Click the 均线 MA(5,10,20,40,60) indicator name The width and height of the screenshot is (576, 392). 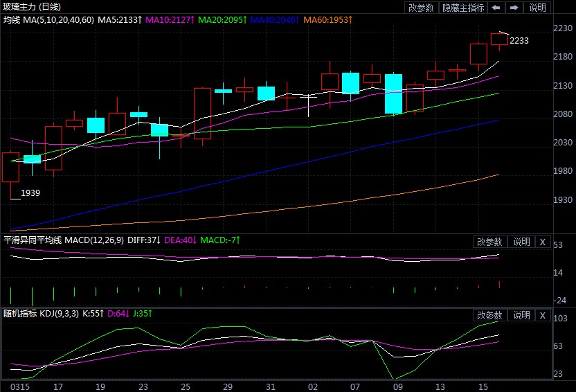coord(47,20)
